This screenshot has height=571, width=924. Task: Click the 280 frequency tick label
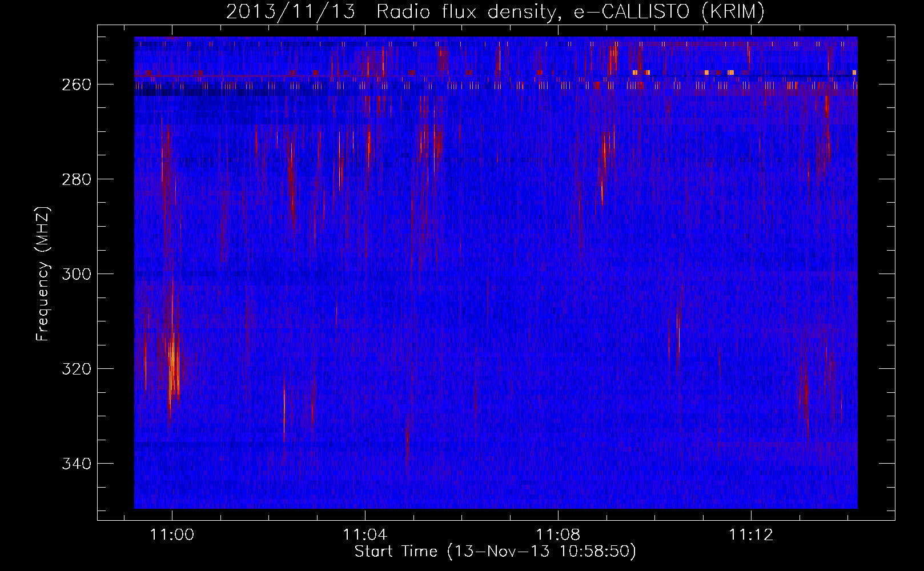tap(77, 179)
